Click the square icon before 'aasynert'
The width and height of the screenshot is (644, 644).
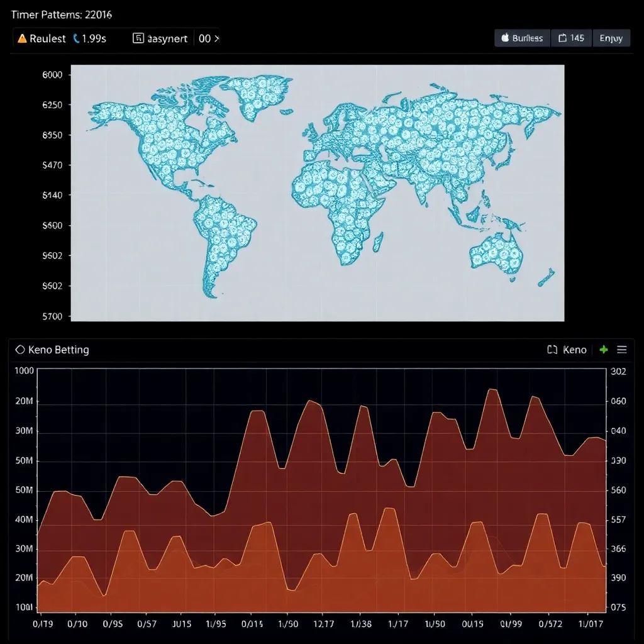click(x=138, y=38)
